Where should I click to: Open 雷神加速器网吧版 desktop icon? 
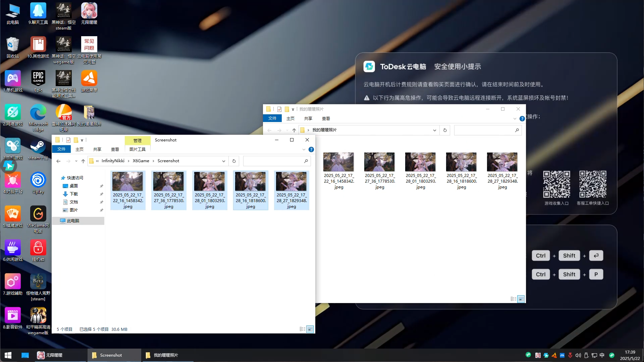click(x=64, y=118)
